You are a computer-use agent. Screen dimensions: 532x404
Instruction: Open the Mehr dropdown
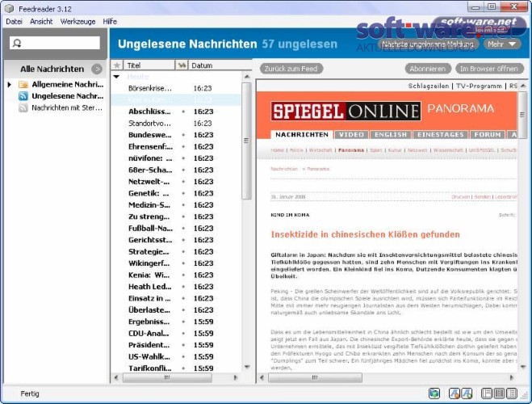pos(502,44)
